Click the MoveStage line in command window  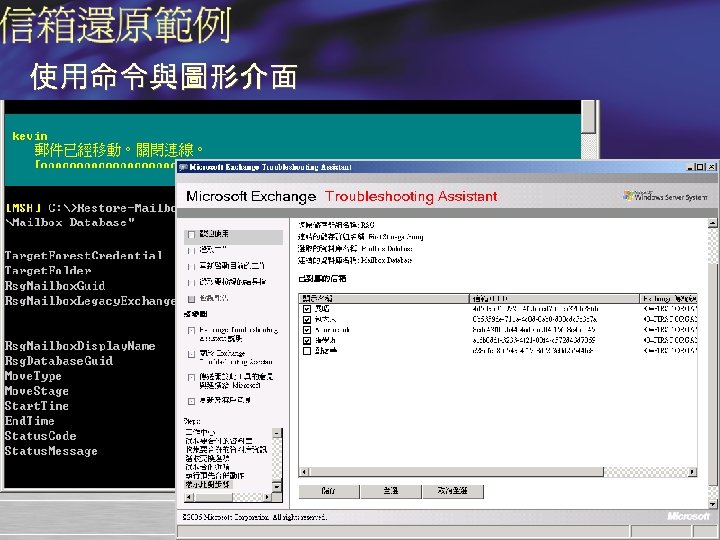(37, 391)
